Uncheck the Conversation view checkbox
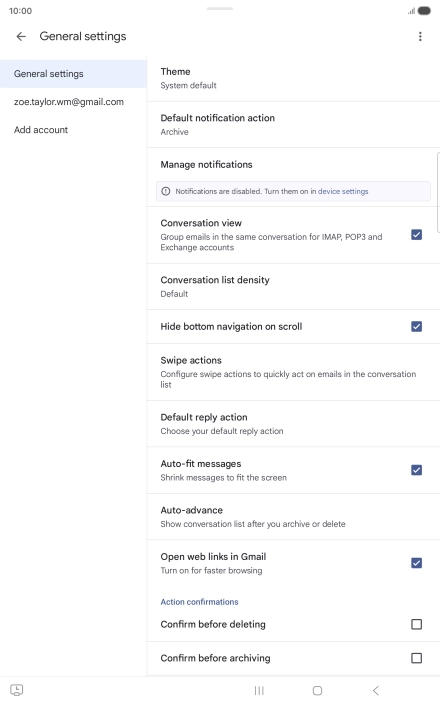 416,234
